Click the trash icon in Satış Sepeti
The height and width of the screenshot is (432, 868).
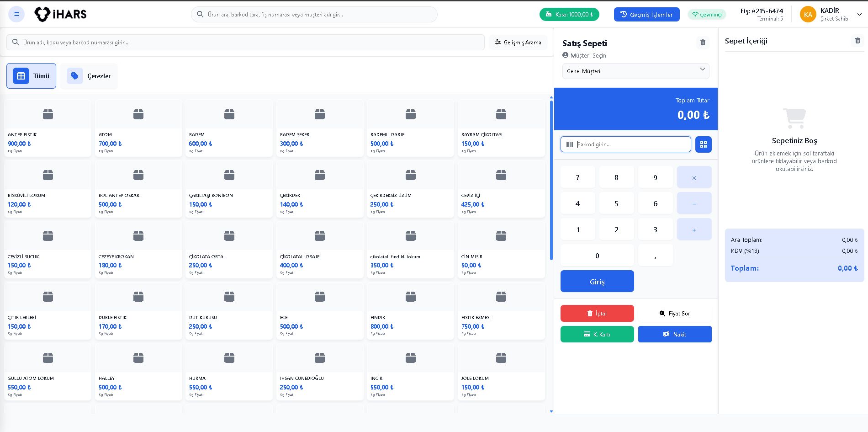[x=703, y=43]
